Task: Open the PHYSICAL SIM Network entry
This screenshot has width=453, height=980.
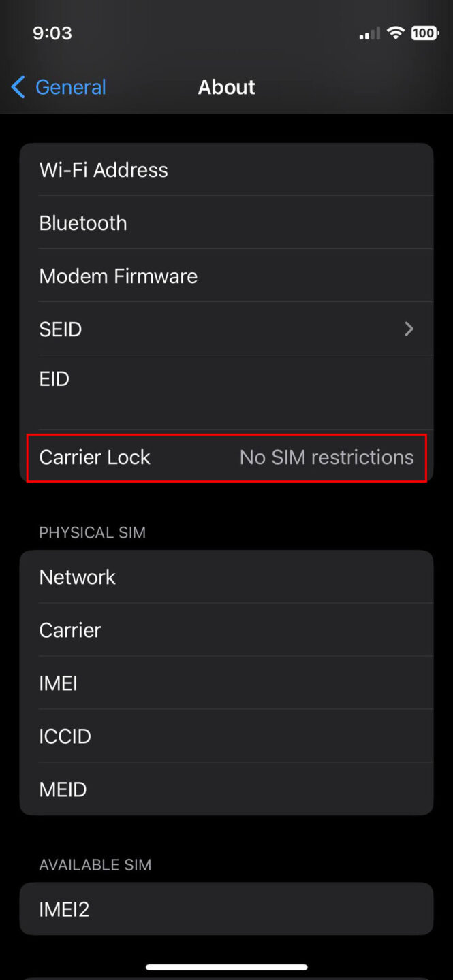Action: [226, 576]
